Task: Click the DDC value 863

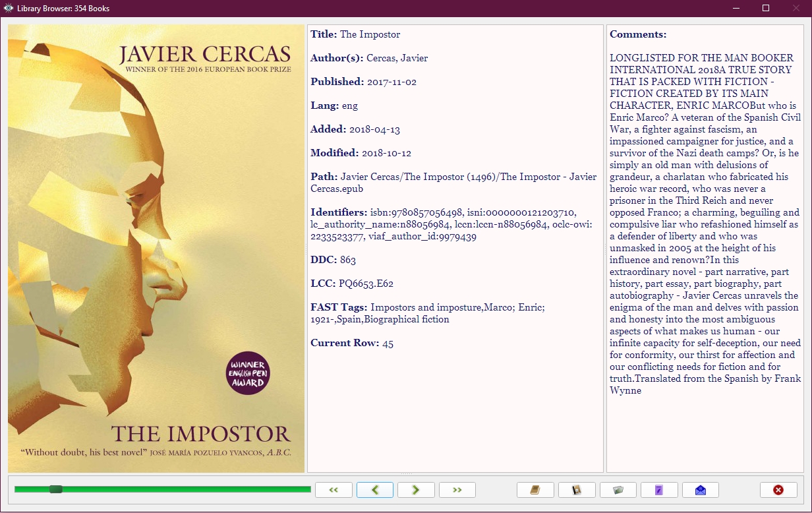Action: (x=348, y=260)
